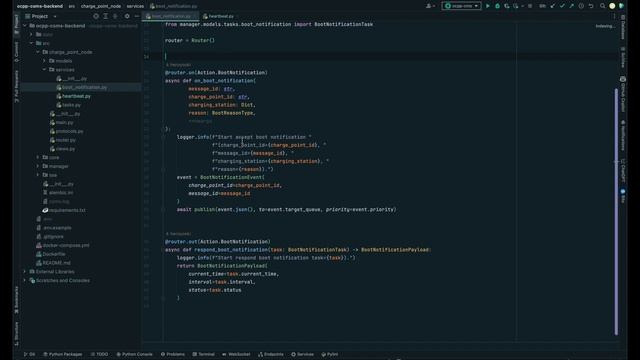
Task: Expand the core folder
Action: pos(38,158)
